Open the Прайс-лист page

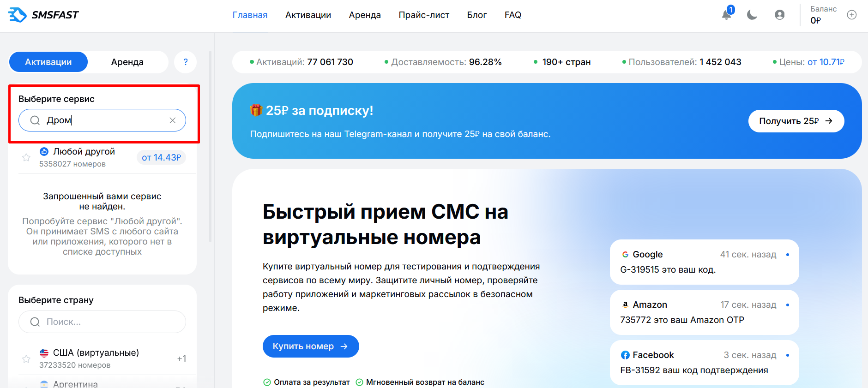tap(424, 15)
